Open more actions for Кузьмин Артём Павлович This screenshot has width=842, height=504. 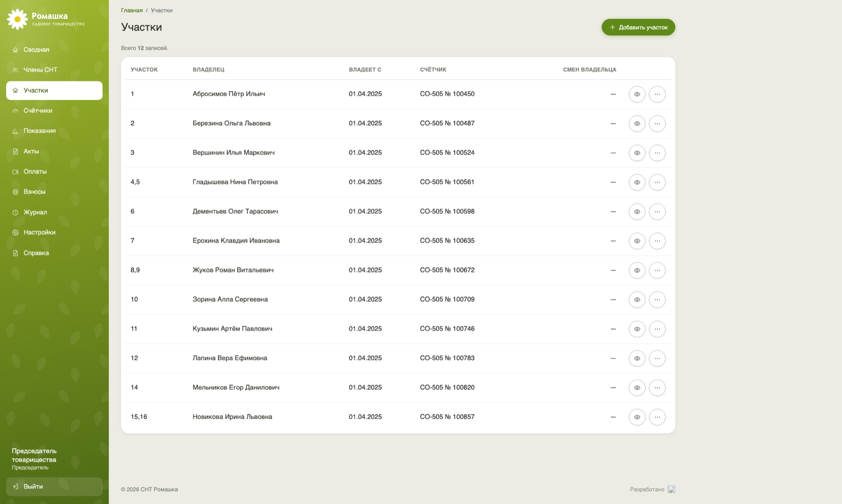click(657, 329)
